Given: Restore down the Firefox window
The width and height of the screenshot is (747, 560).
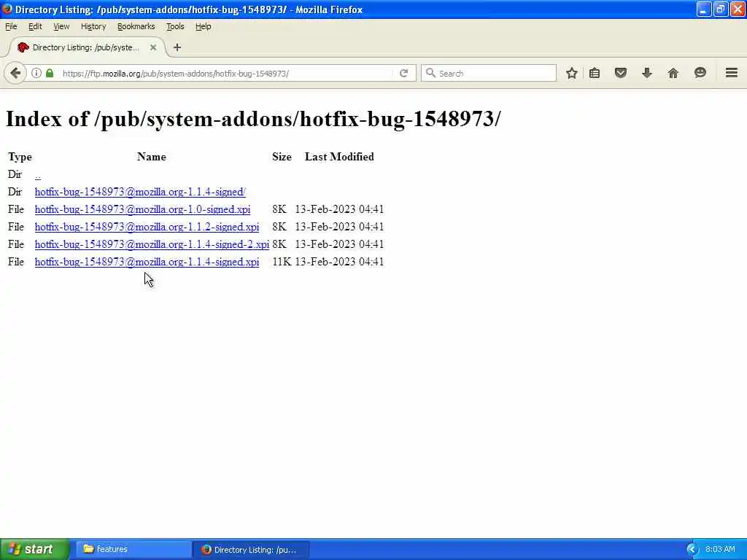Looking at the screenshot, I should click(x=720, y=9).
